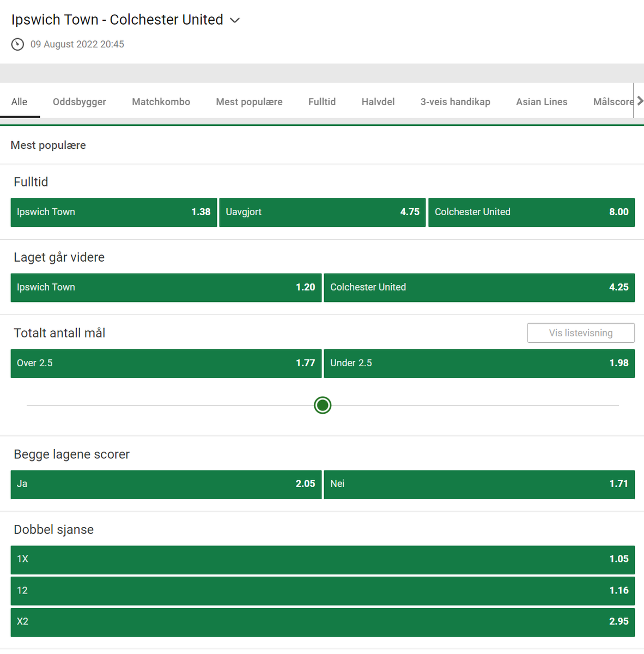
Task: Click the Laget går videre heading
Action: click(x=59, y=257)
